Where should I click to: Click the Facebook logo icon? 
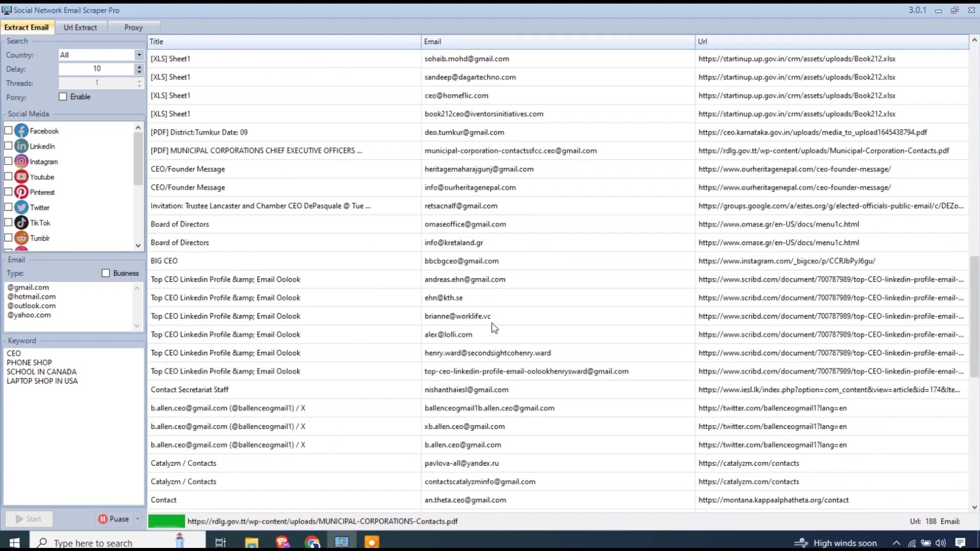pos(21,131)
